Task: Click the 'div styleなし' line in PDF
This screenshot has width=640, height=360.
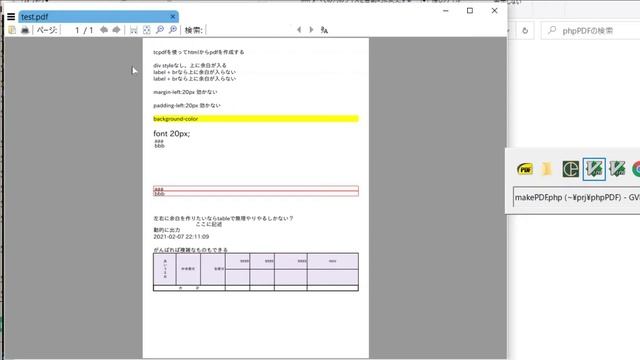Action: (x=190, y=65)
